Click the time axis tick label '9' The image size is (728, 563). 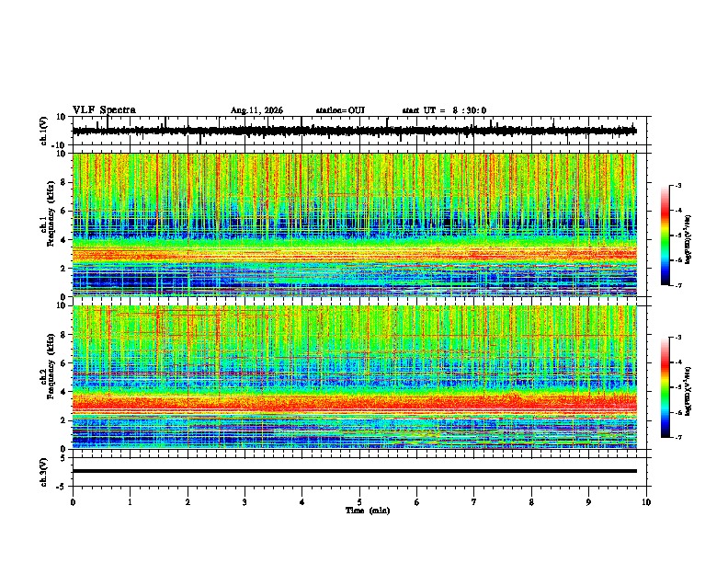click(x=588, y=502)
